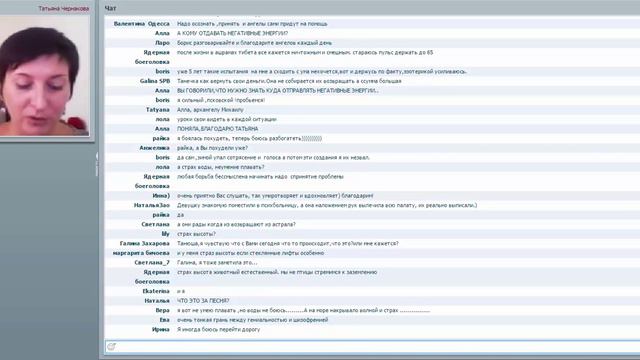The height and width of the screenshot is (360, 640).
Task: Select boris's message 'я сильный, псковский'
Action: coord(221,100)
